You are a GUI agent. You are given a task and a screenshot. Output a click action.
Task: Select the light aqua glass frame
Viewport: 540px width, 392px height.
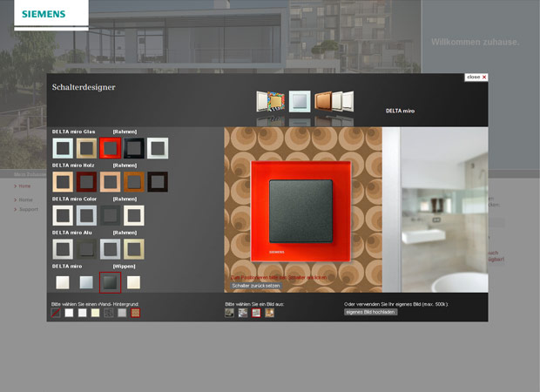63,148
